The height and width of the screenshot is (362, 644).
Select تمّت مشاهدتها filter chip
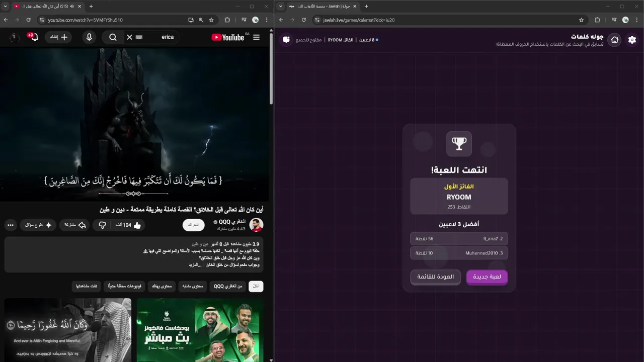(87, 286)
